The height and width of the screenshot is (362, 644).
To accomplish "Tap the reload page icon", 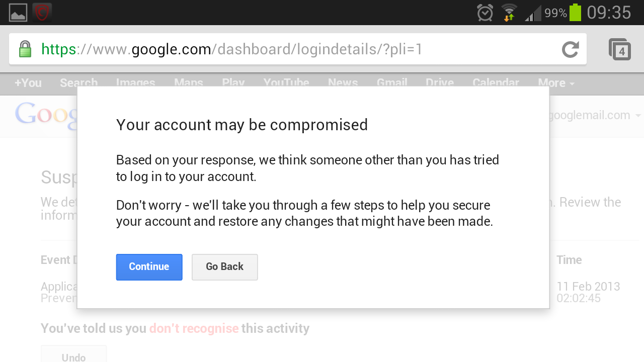I will click(x=570, y=49).
